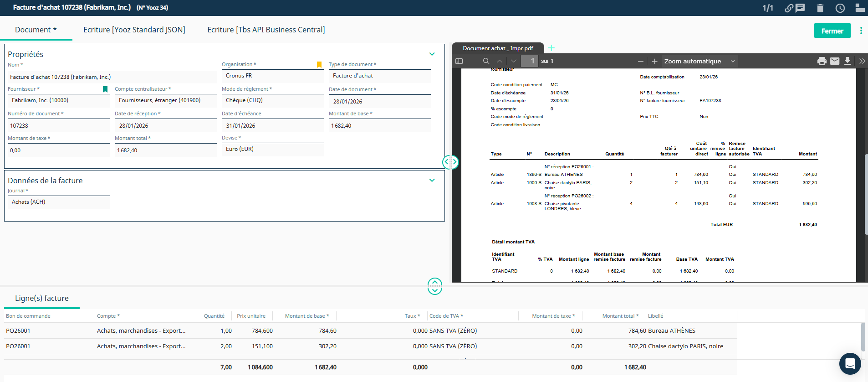Open the Zoom automatique dropdown
This screenshot has height=382, width=868.
coord(699,61)
